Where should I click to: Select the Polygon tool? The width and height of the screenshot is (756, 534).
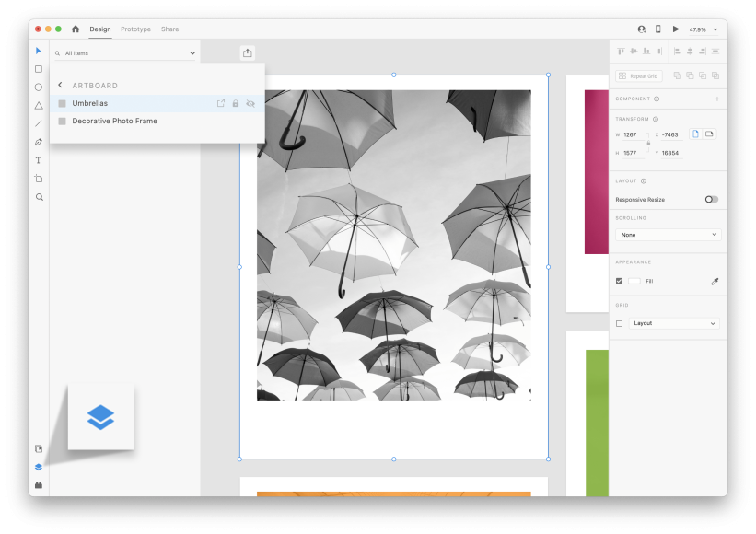(38, 105)
